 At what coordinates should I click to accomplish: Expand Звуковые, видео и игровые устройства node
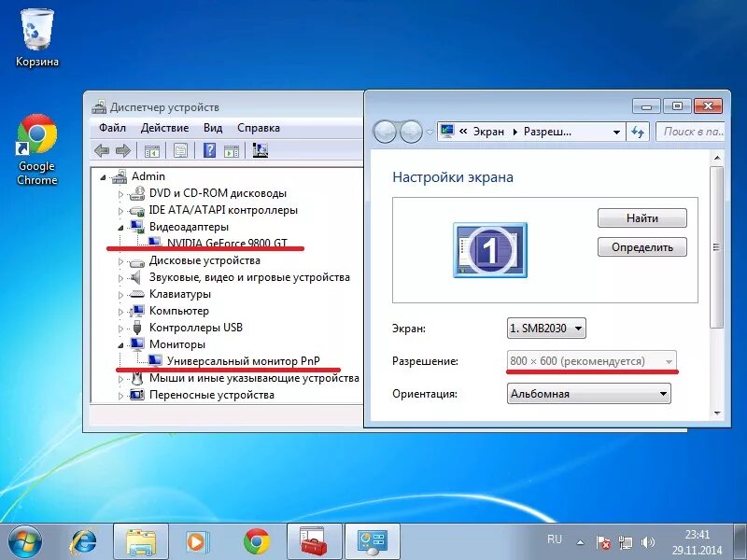coord(120,278)
